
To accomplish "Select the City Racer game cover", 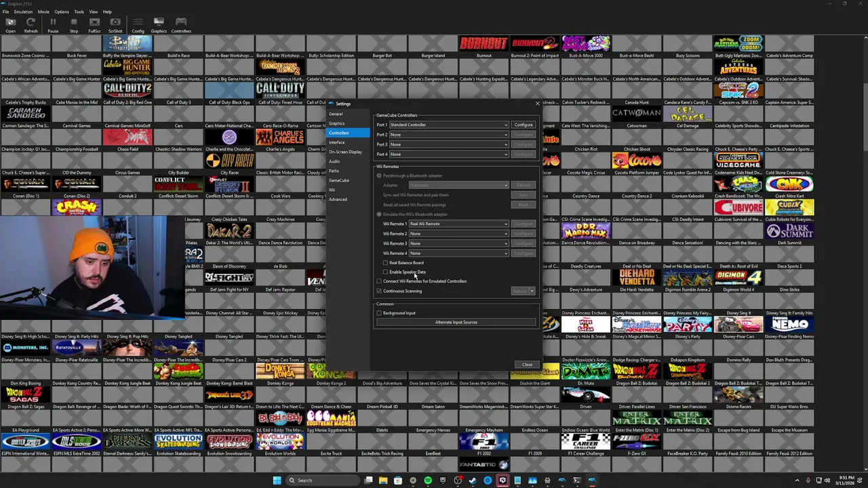I will coord(229,161).
